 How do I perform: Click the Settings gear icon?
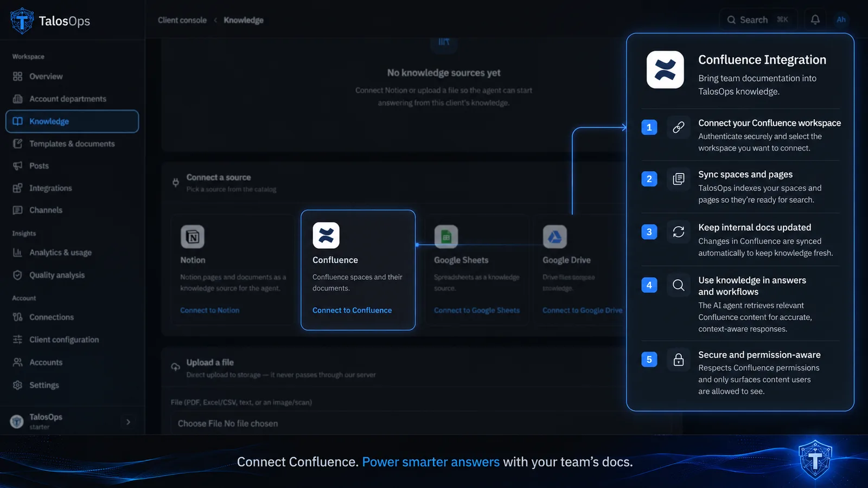pos(18,385)
